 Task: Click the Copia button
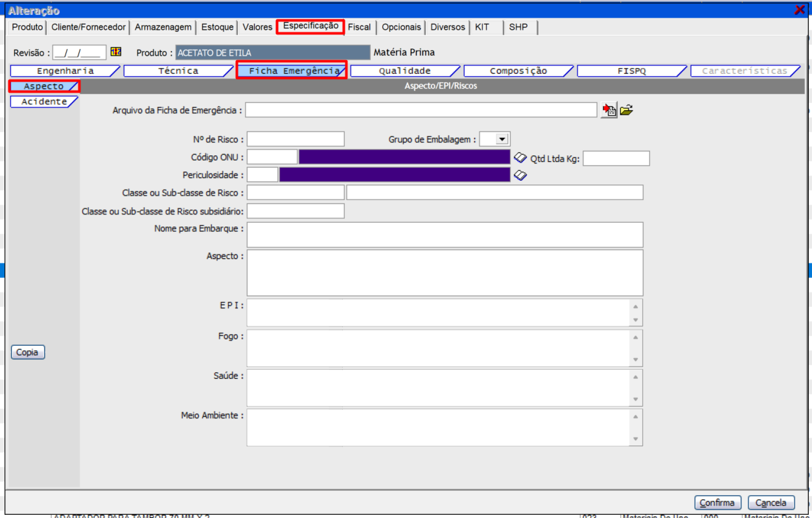coord(28,352)
